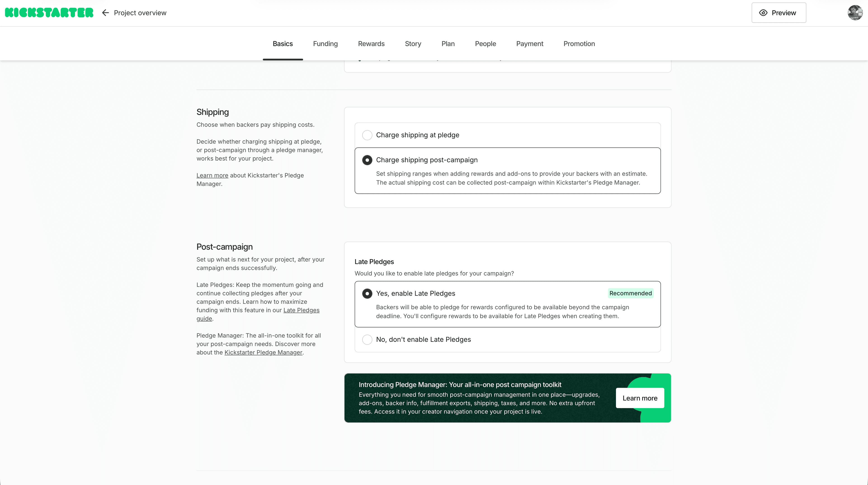Select No, don't enable Late Pledges
Screen dimensions: 868x485
[367, 340]
